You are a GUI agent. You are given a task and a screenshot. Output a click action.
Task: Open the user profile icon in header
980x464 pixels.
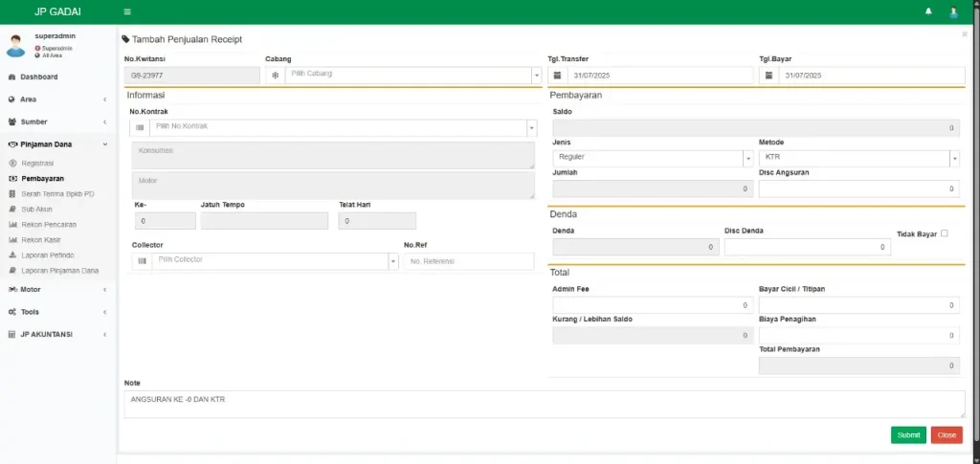(954, 11)
